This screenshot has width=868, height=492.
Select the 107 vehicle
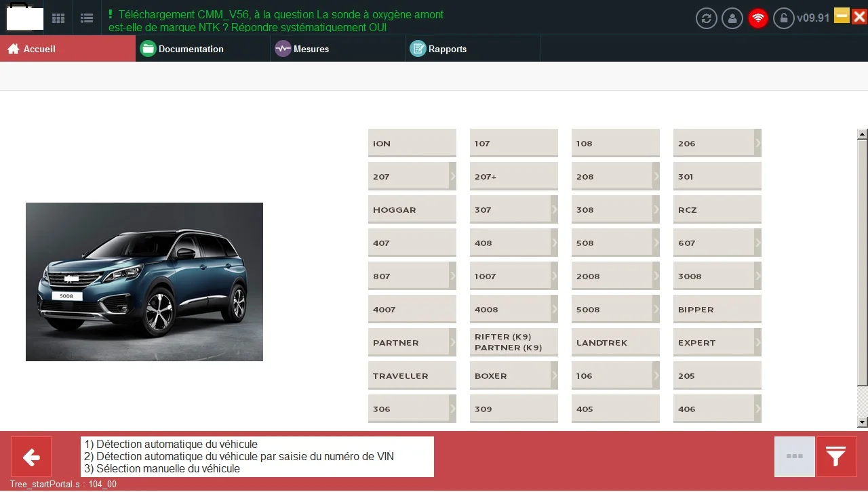[514, 143]
